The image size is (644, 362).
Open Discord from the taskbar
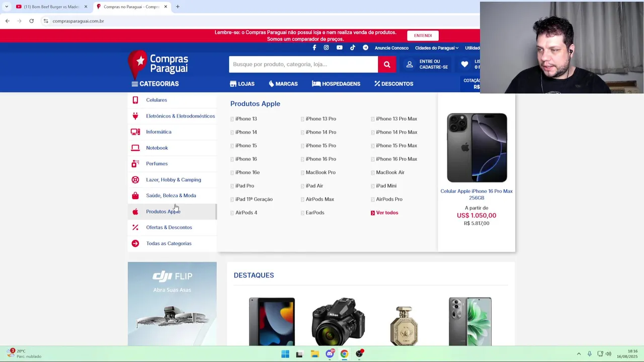point(330,354)
